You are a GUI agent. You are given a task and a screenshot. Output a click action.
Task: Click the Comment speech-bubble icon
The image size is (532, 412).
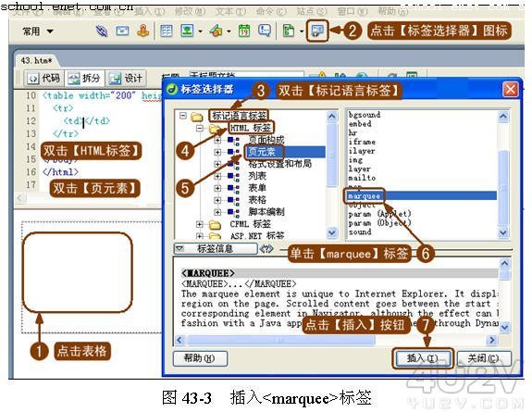pyautogui.click(x=265, y=31)
